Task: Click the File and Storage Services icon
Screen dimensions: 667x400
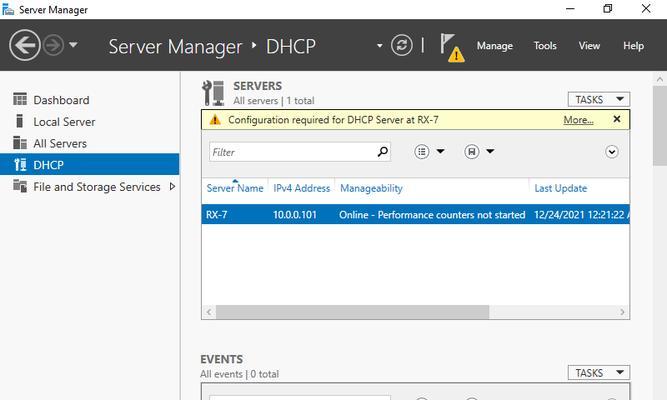Action: [20, 186]
